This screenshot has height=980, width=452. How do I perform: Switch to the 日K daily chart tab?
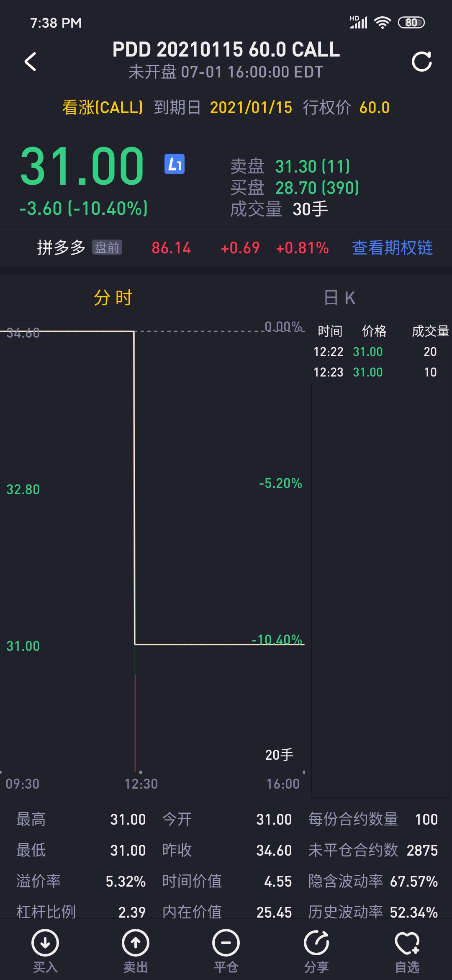[339, 298]
